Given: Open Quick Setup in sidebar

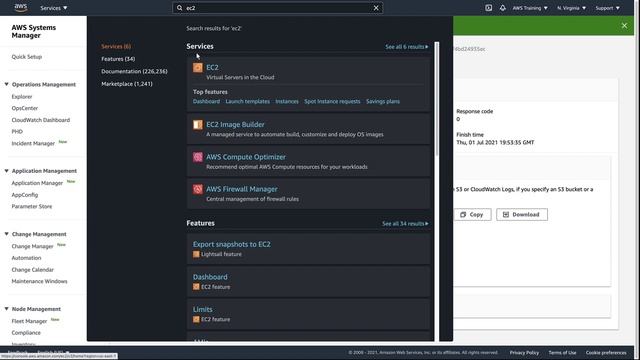Looking at the screenshot, I should [27, 57].
